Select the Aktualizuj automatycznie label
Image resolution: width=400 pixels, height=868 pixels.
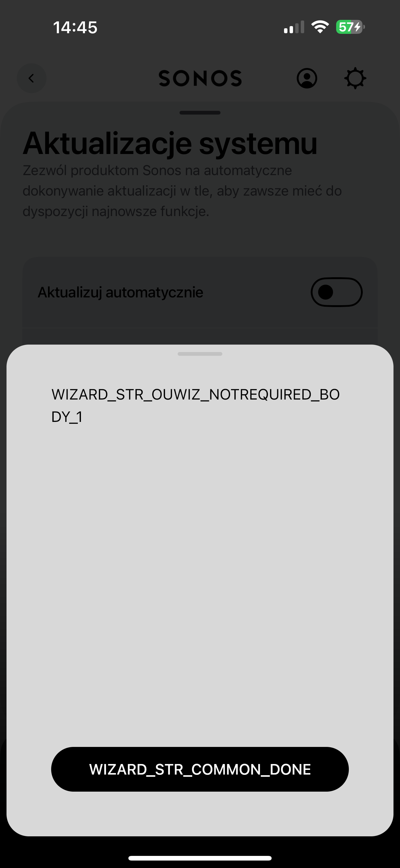click(120, 292)
